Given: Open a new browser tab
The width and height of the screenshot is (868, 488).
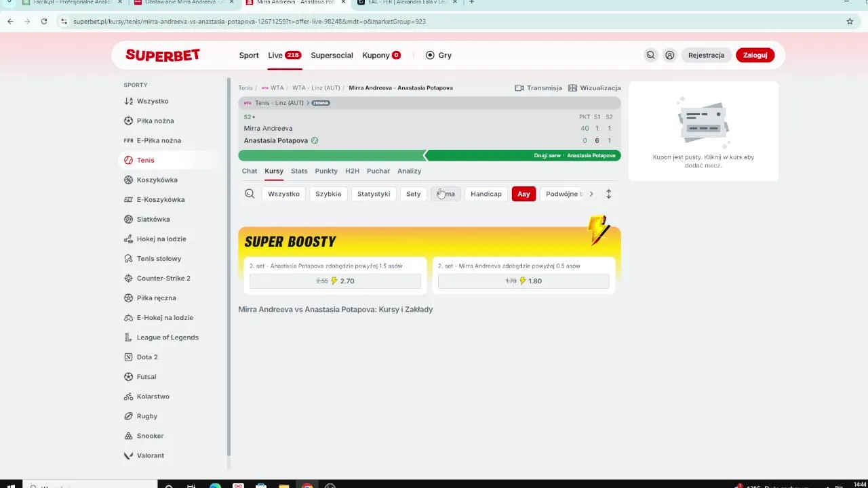Looking at the screenshot, I should [472, 3].
